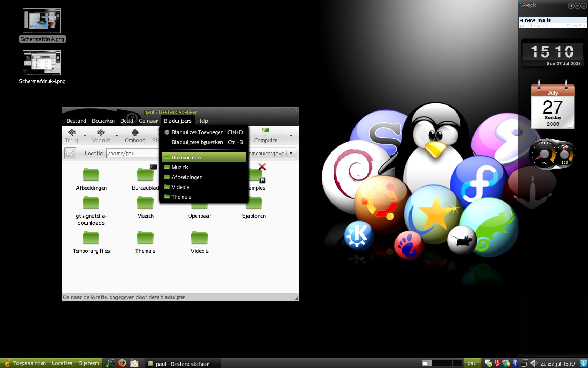Open the Bestand menu
Viewport: 588px width, 368px height.
point(76,121)
